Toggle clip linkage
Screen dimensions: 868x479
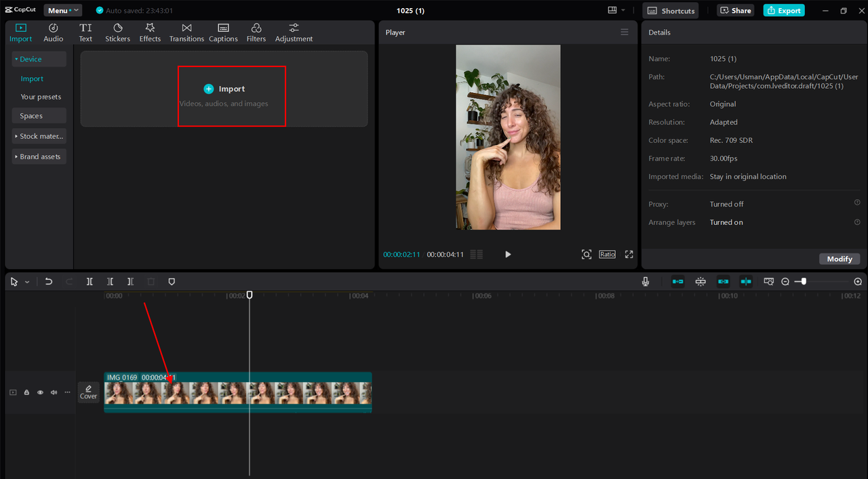(x=724, y=282)
